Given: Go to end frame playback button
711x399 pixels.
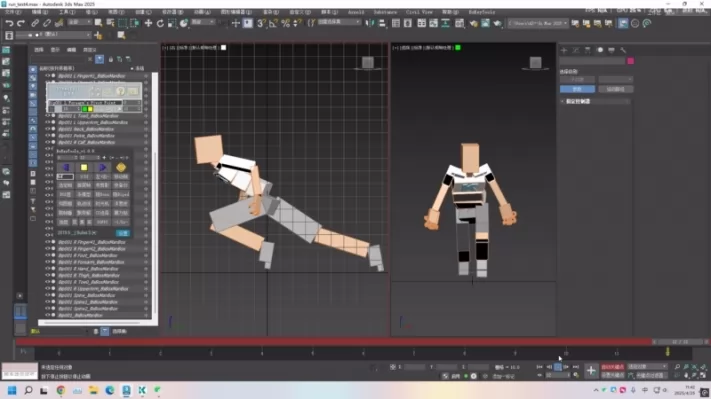Looking at the screenshot, I should (576, 367).
